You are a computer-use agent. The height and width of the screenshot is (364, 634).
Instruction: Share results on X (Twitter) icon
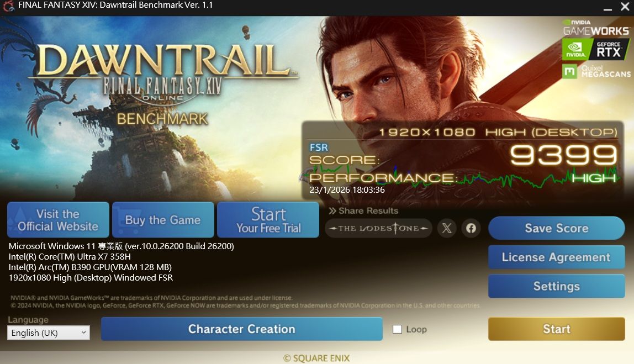coord(447,228)
